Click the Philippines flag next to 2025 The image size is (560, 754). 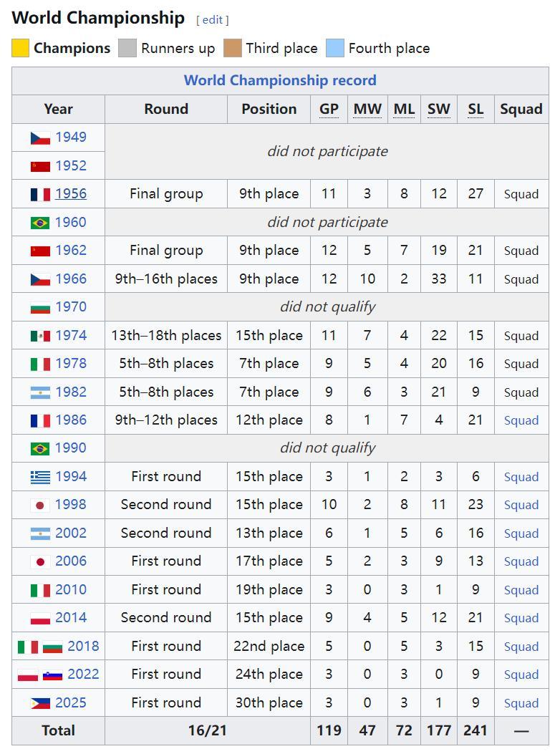40,703
